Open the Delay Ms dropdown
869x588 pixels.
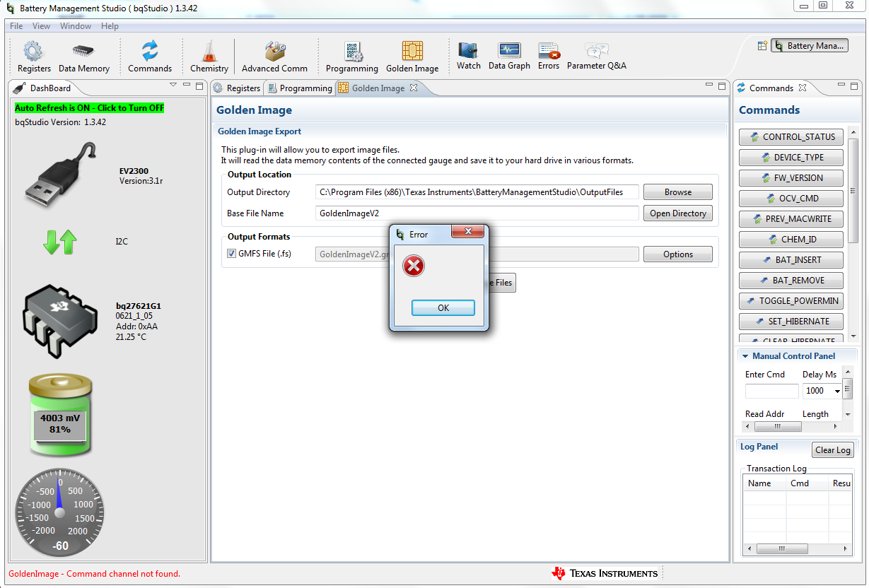click(837, 391)
